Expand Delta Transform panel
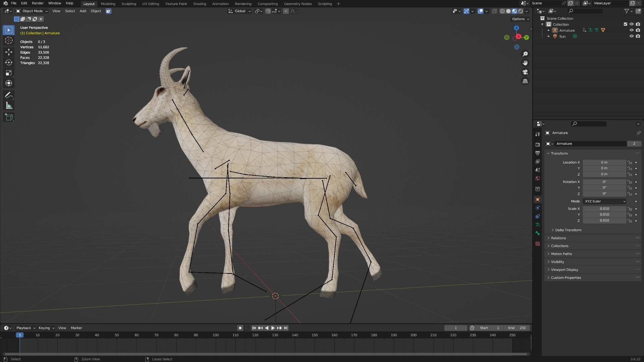The image size is (644, 362). point(568,230)
